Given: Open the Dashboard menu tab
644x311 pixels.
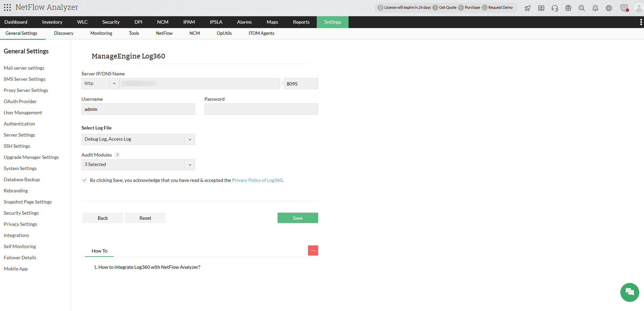Looking at the screenshot, I should point(16,22).
